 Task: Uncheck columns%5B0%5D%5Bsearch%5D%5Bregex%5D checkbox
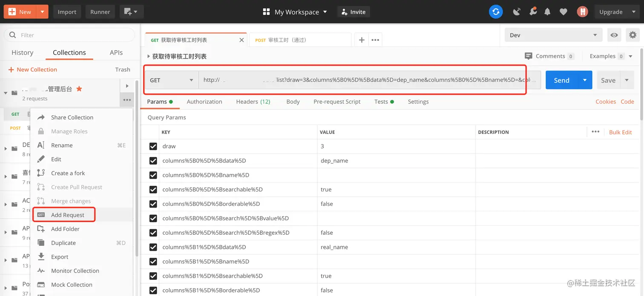[x=153, y=233]
